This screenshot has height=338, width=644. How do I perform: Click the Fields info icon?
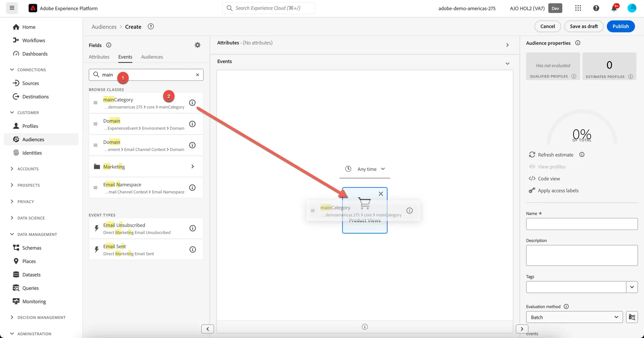coord(108,45)
